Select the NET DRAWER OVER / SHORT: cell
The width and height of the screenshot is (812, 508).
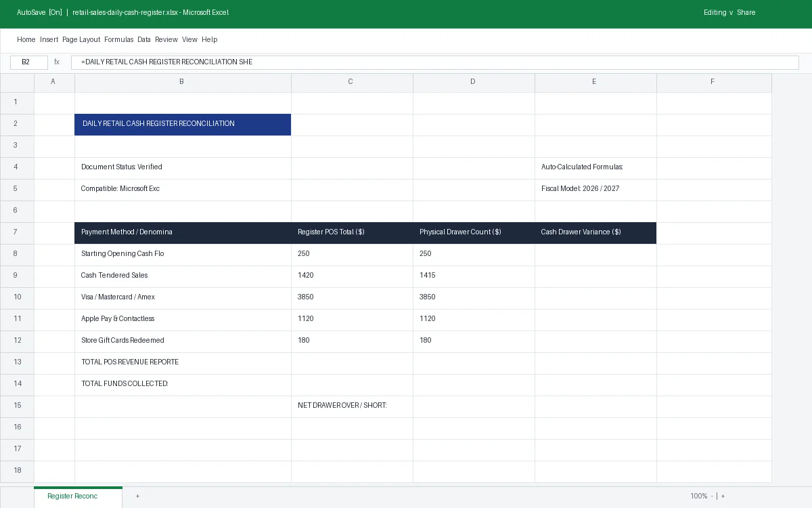(352, 406)
